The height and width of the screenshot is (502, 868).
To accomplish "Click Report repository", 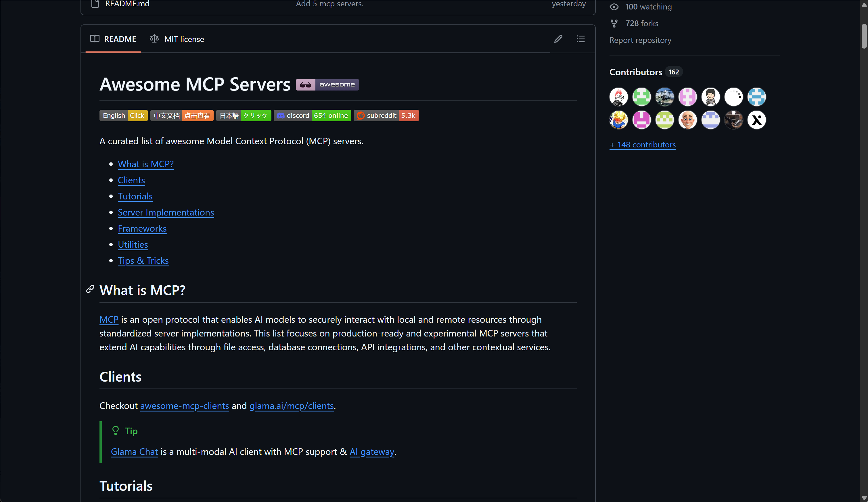I will pos(640,40).
